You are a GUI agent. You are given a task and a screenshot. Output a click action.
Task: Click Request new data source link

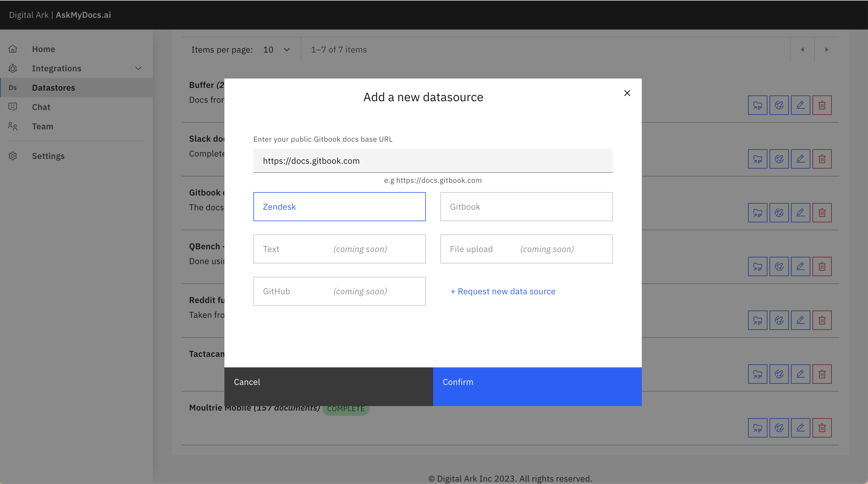[x=503, y=291]
